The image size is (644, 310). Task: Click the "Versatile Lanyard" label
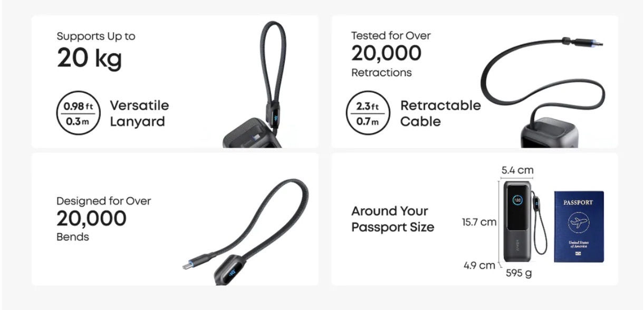tap(139, 113)
